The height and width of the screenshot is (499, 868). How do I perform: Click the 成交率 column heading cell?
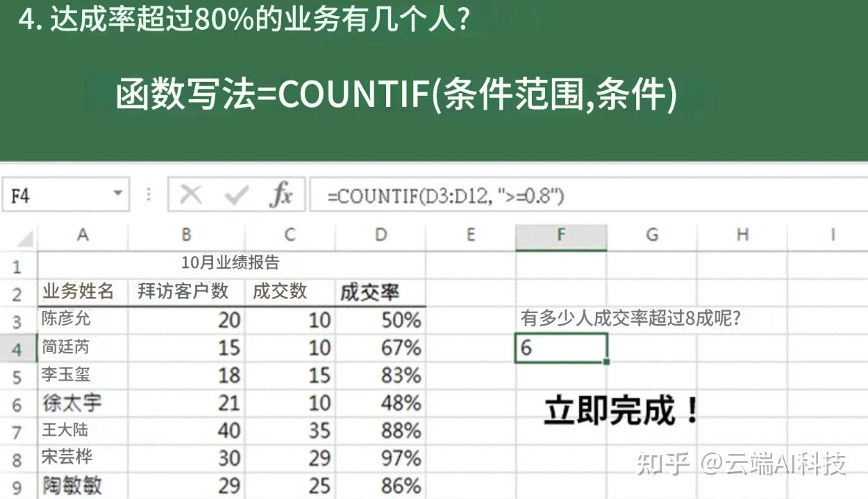(380, 292)
